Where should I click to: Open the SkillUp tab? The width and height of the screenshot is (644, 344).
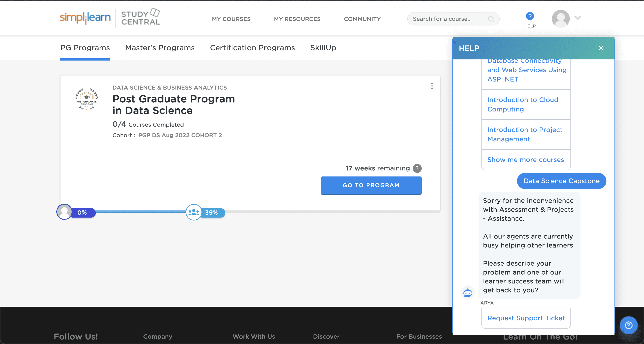click(x=323, y=48)
